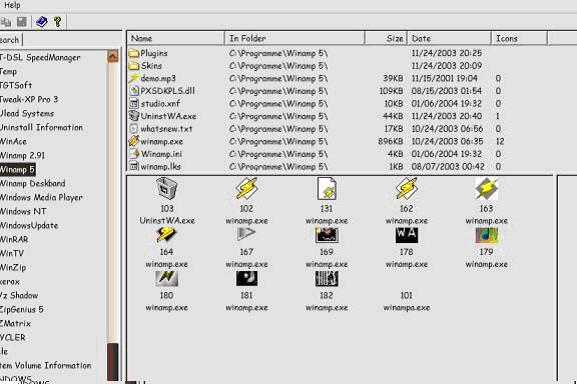The image size is (577, 384).
Task: Select icon 182 from winamp.exe
Action: (x=326, y=278)
